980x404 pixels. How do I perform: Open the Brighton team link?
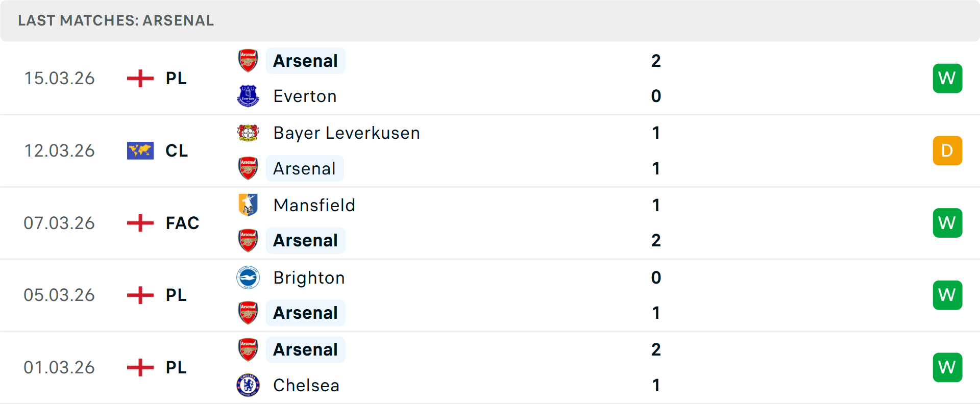click(309, 277)
